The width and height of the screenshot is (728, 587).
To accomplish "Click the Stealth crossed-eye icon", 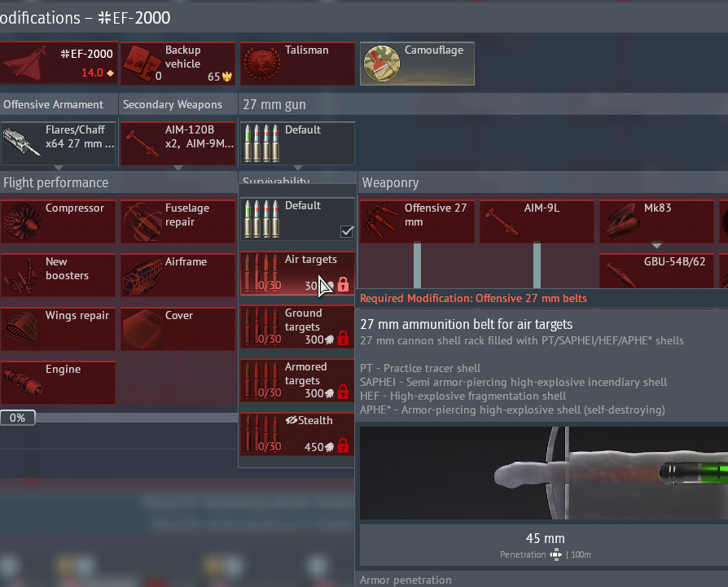I will pos(291,420).
